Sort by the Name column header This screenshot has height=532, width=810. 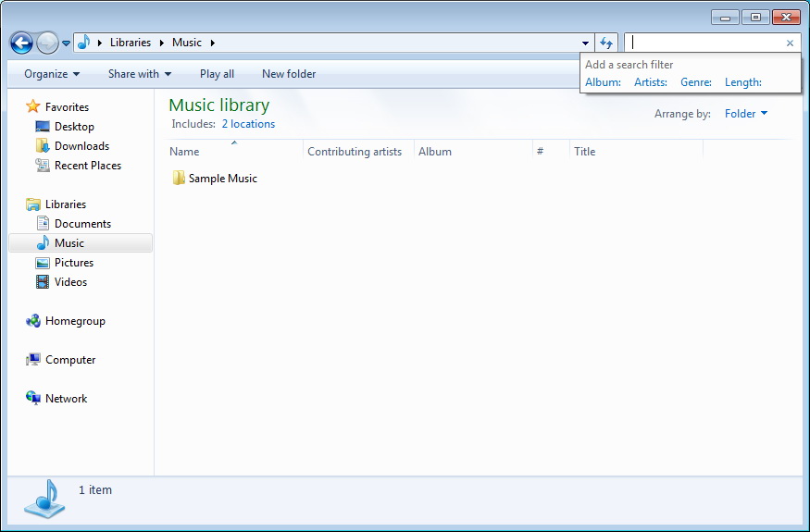click(x=235, y=152)
